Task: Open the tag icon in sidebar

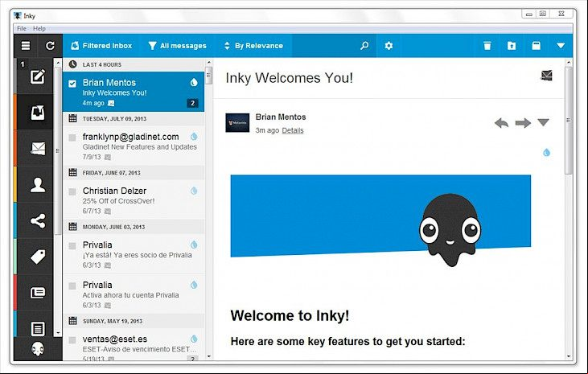Action: [x=38, y=257]
